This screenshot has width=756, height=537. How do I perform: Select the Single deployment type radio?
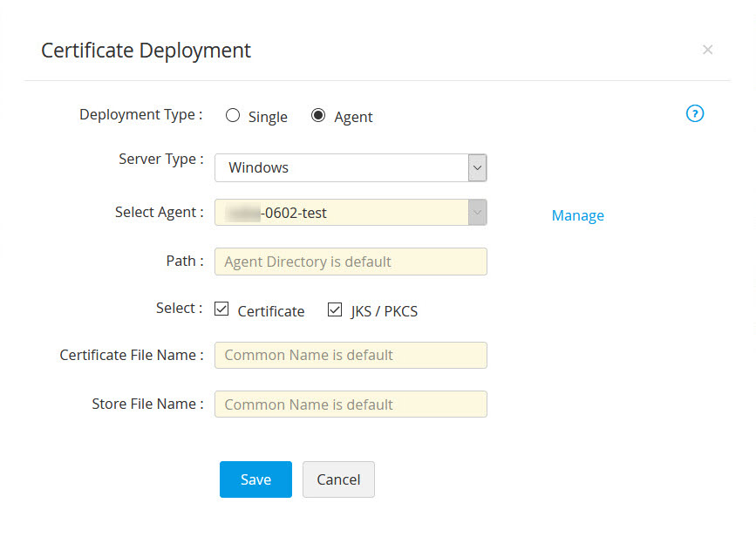(x=233, y=115)
